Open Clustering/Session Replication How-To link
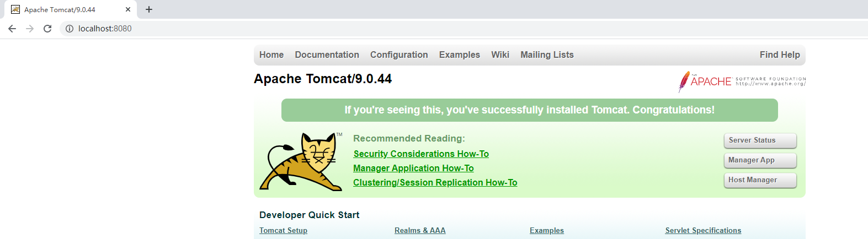Image resolution: width=868 pixels, height=239 pixels. tap(435, 183)
